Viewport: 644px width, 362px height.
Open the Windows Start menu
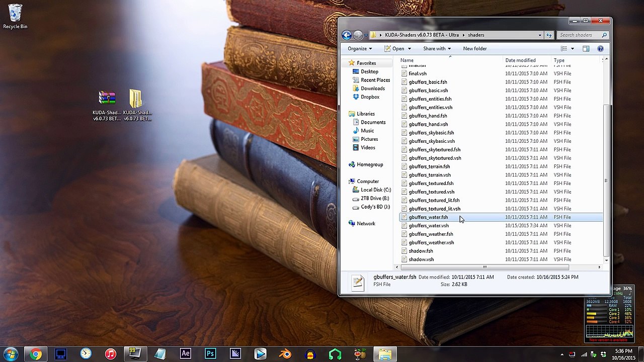11,354
